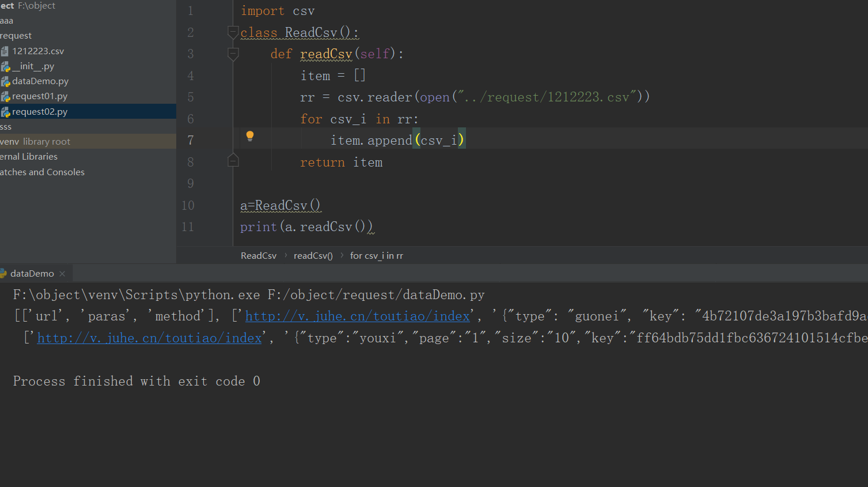The height and width of the screenshot is (487, 868).
Task: Click the python.exe command line in console
Action: (x=249, y=295)
